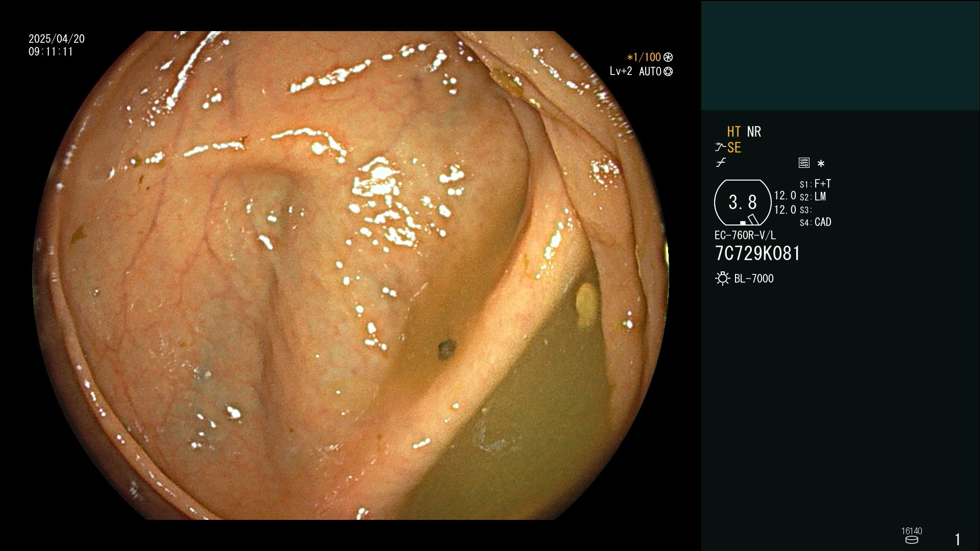Click the NR noise reduction indicator

[x=754, y=132]
